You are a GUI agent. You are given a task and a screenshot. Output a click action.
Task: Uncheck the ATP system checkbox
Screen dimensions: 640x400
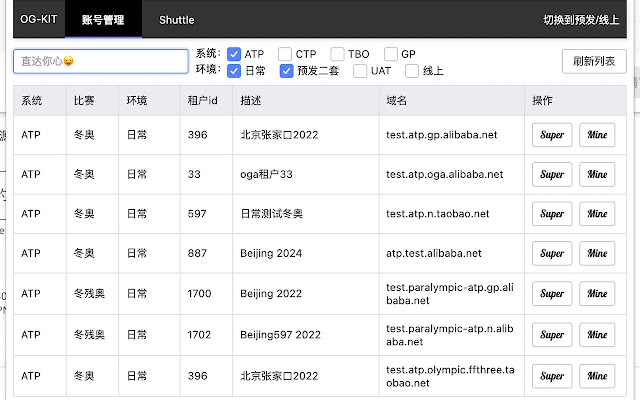pos(234,54)
